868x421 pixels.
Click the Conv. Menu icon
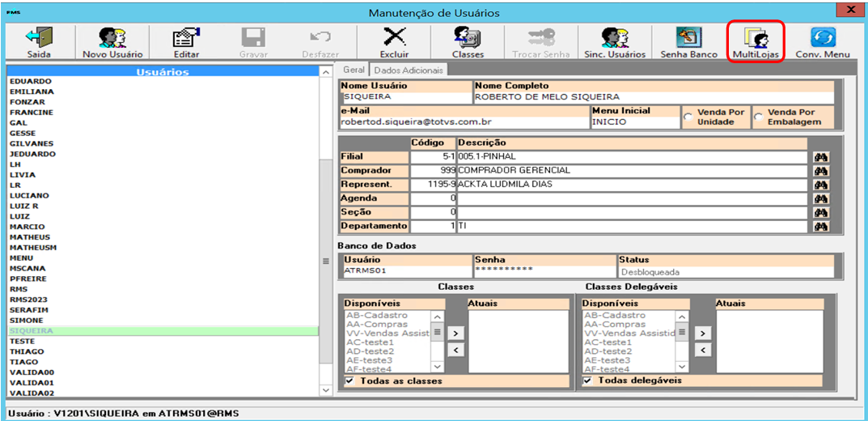click(823, 38)
